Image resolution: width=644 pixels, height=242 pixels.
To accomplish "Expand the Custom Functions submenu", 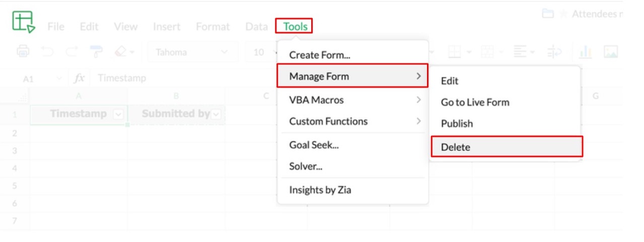I will 352,121.
